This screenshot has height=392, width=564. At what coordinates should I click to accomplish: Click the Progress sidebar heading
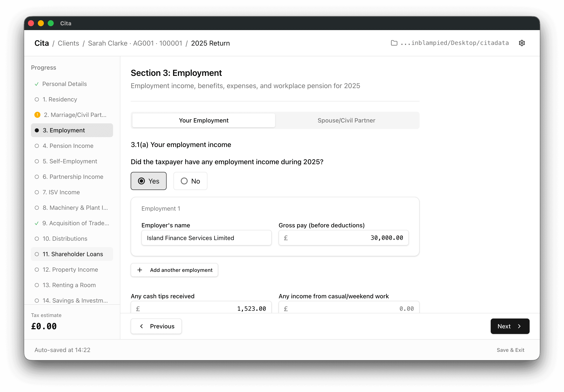pos(43,67)
